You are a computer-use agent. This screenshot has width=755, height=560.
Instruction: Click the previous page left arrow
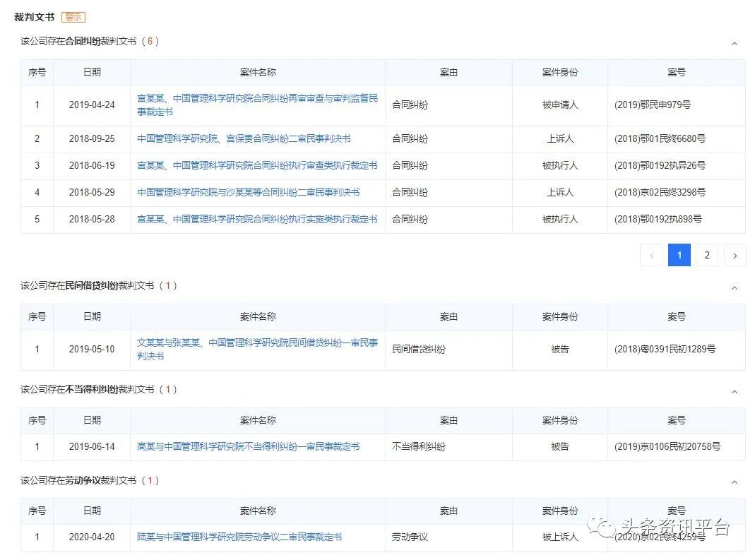pyautogui.click(x=650, y=256)
